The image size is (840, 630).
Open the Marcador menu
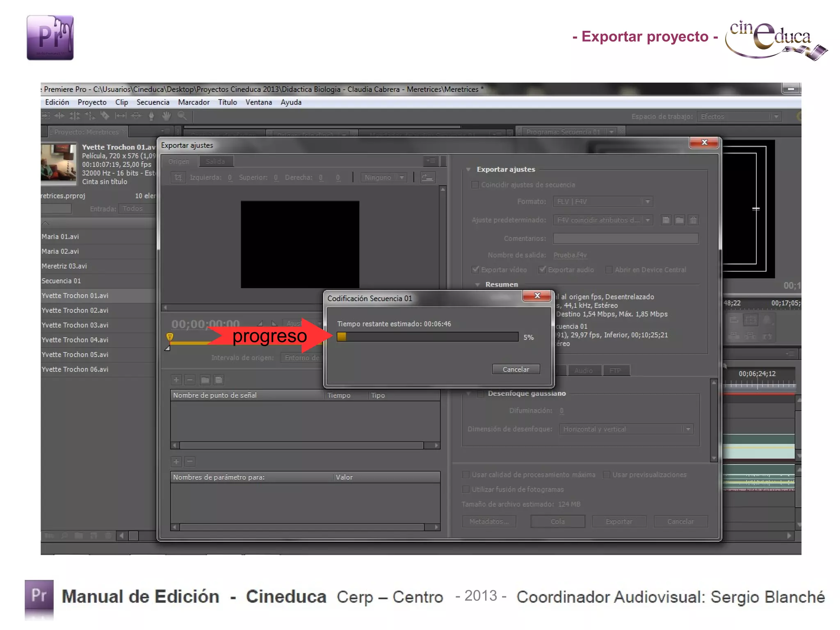pos(194,102)
